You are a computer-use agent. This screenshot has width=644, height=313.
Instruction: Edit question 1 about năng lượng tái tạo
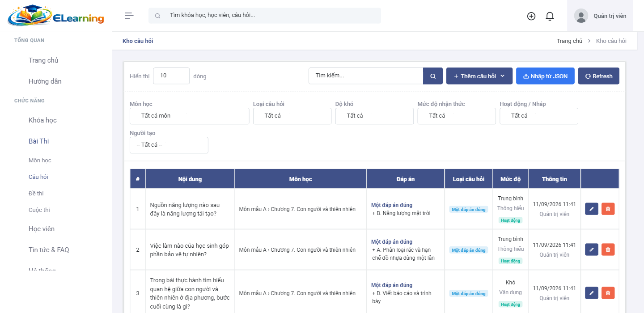coord(592,209)
